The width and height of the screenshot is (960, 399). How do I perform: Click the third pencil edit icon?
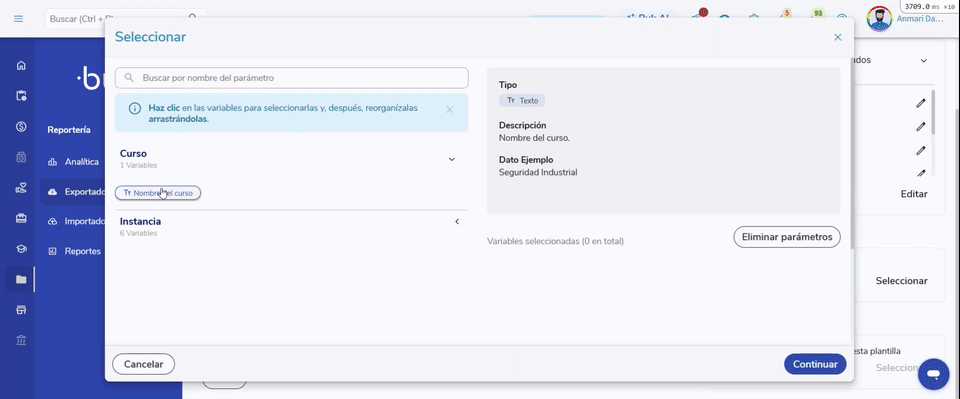(x=921, y=151)
